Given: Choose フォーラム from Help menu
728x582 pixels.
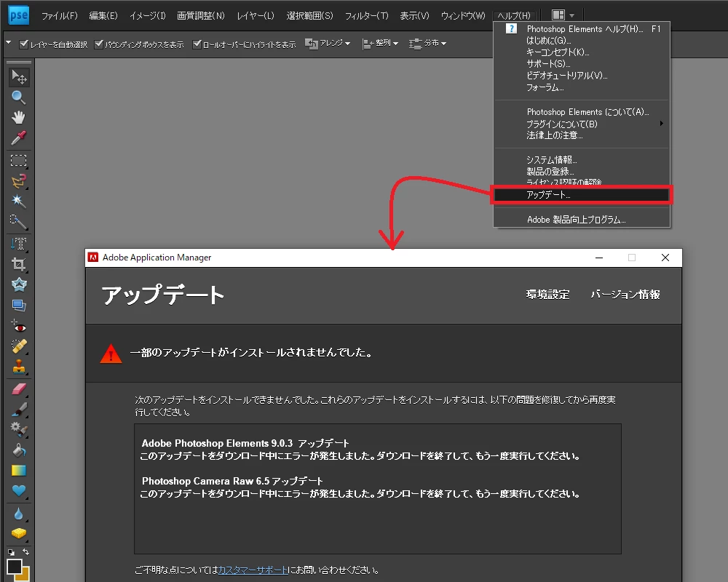Looking at the screenshot, I should coord(582,87).
